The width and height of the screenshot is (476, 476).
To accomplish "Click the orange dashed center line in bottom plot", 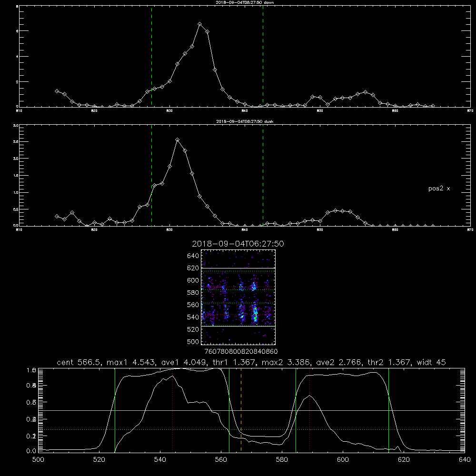I will [x=241, y=410].
